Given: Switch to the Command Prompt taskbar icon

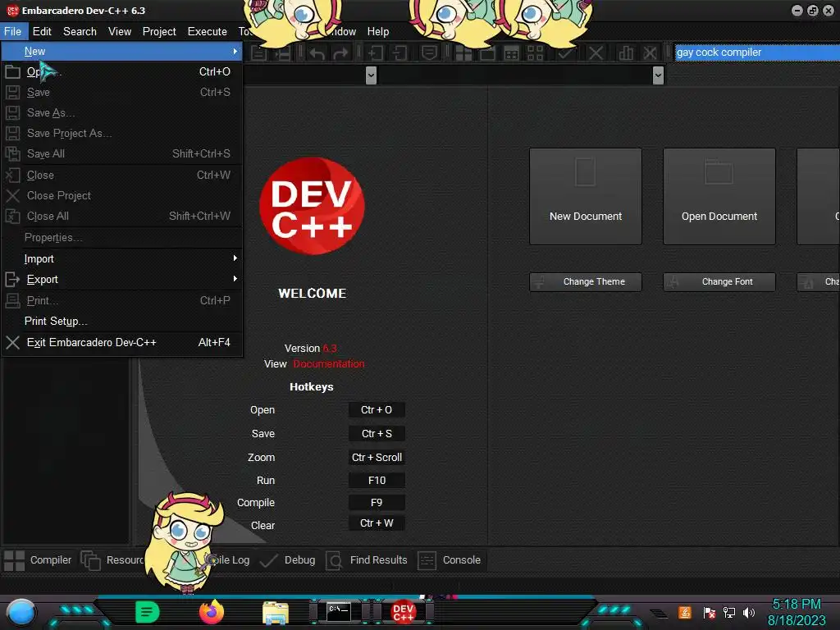Looking at the screenshot, I should pos(339,612).
